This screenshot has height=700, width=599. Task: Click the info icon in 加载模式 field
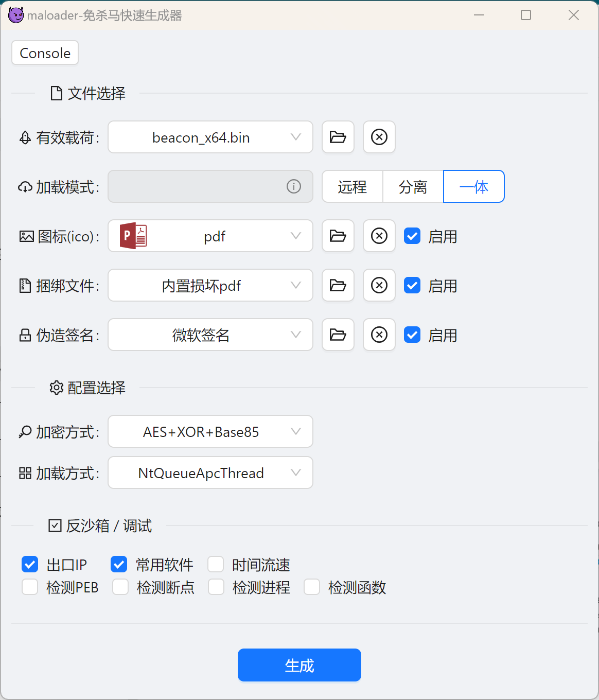294,186
